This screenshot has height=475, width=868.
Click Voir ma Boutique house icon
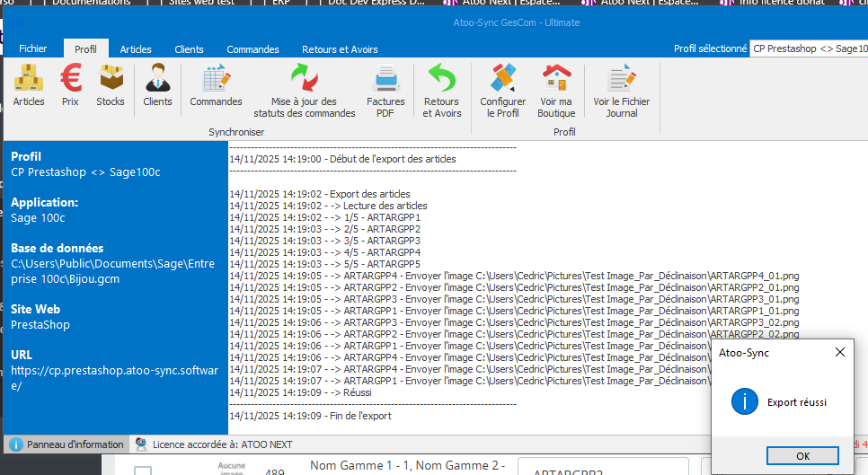coord(556,78)
